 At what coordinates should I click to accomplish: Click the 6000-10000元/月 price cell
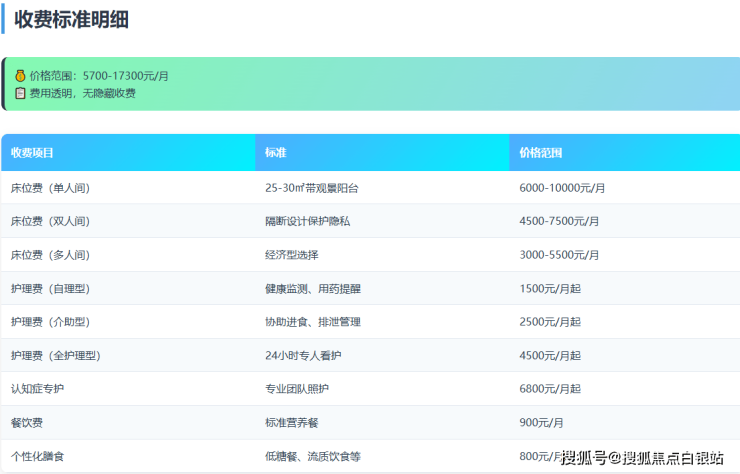562,188
